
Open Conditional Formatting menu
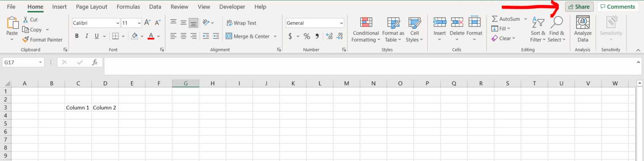pyautogui.click(x=366, y=30)
